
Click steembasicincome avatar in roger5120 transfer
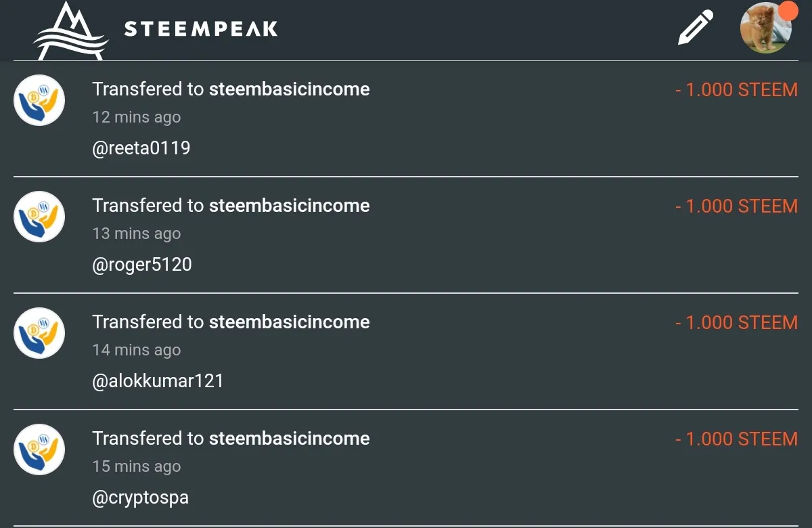point(39,217)
